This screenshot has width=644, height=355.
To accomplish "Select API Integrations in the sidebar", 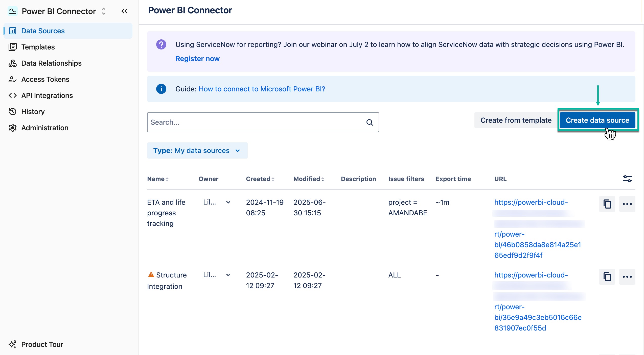I will click(x=47, y=95).
